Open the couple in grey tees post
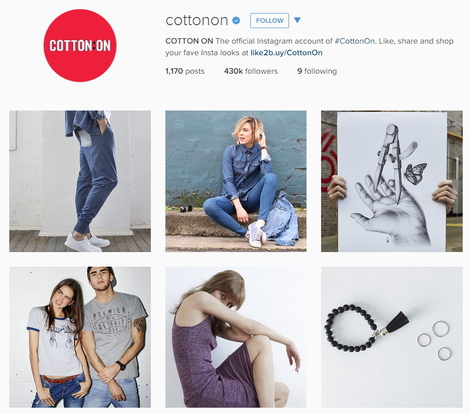The image size is (470, 414). [x=80, y=337]
